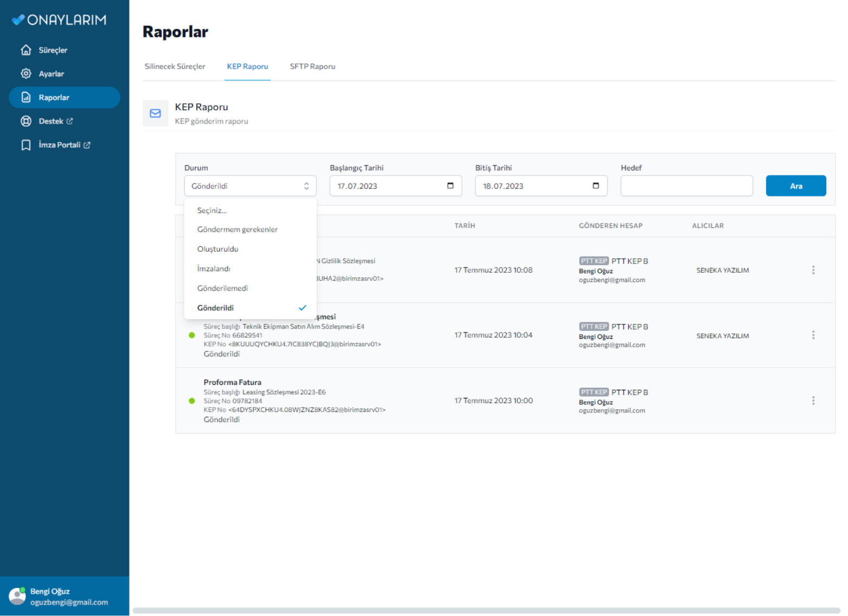Click the KEP Raporu envelope icon
Screen dimensions: 848x616
tap(155, 113)
